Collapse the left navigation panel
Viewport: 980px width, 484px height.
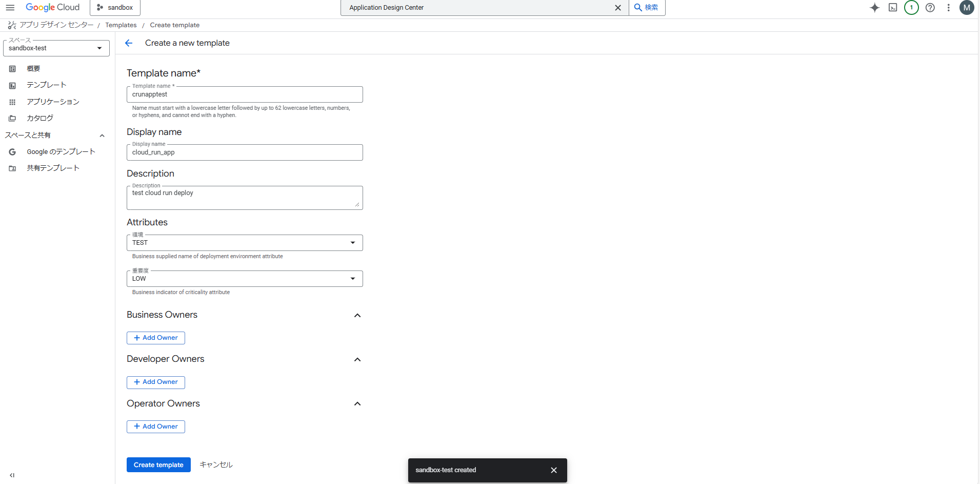tap(12, 475)
